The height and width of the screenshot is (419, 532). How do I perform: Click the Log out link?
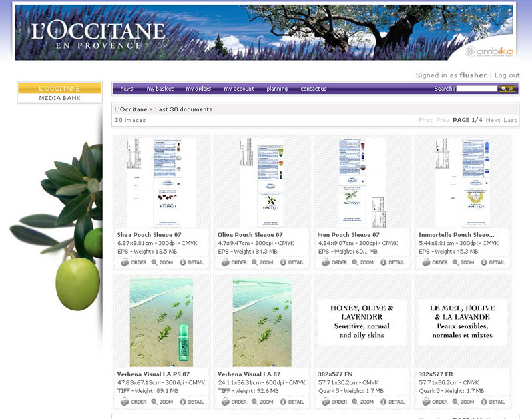tap(507, 75)
